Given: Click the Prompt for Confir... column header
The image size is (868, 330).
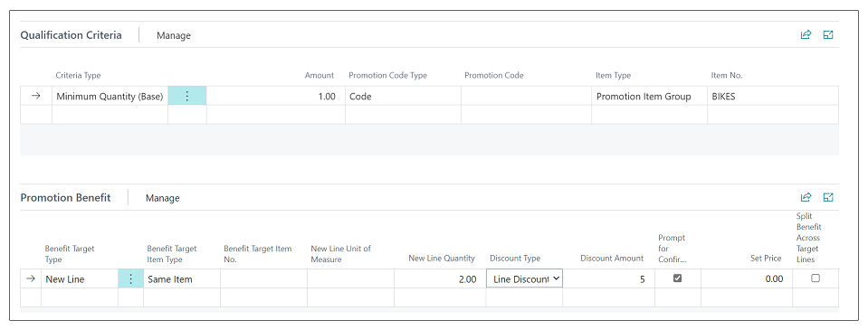Looking at the screenshot, I should coord(672,249).
